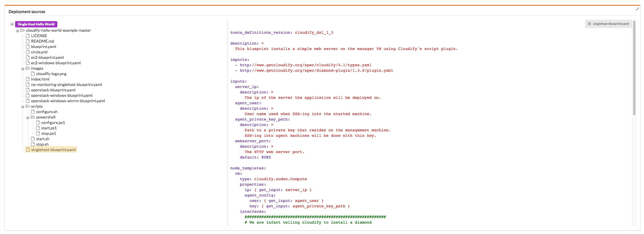Click 'type: cloudify.nodes.Compute' line

(273, 179)
